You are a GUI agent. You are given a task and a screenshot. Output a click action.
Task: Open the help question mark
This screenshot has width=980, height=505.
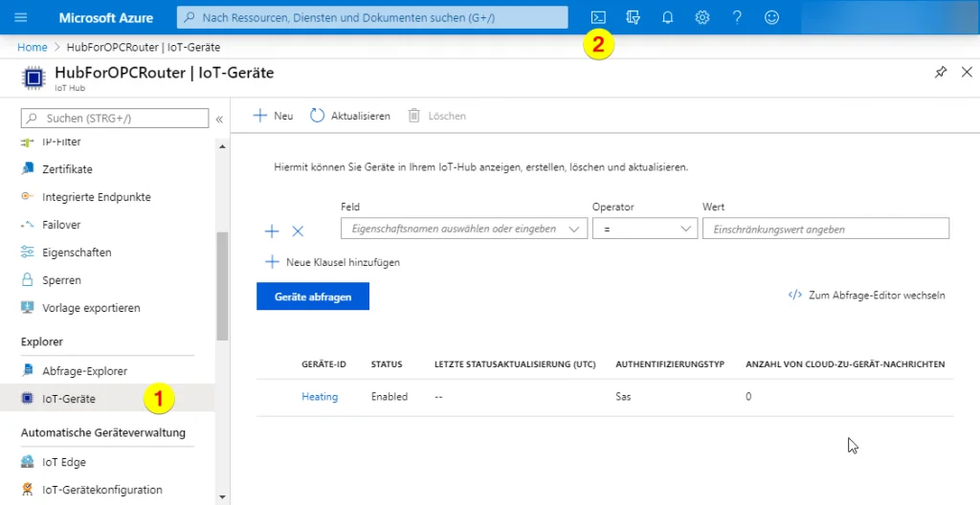(x=737, y=17)
